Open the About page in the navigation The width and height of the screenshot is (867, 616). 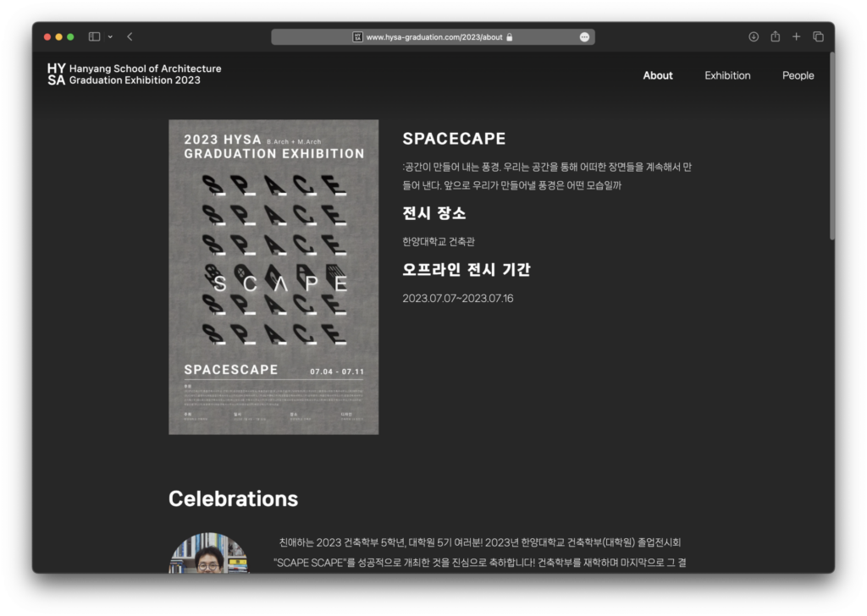point(657,75)
